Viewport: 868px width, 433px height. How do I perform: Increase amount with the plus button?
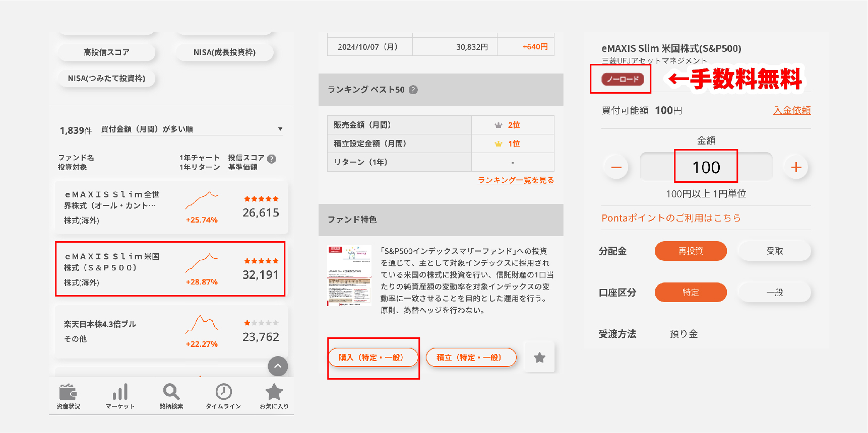pos(796,167)
